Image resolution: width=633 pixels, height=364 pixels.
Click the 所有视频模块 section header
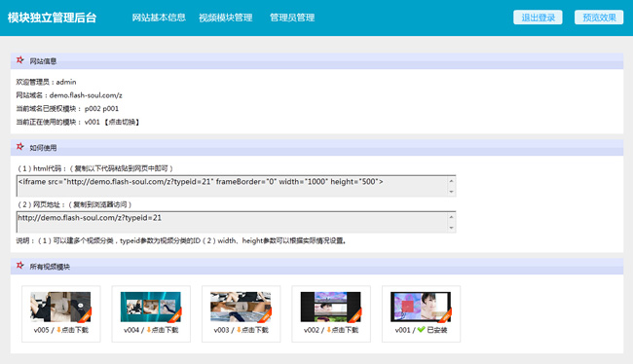[x=316, y=267]
